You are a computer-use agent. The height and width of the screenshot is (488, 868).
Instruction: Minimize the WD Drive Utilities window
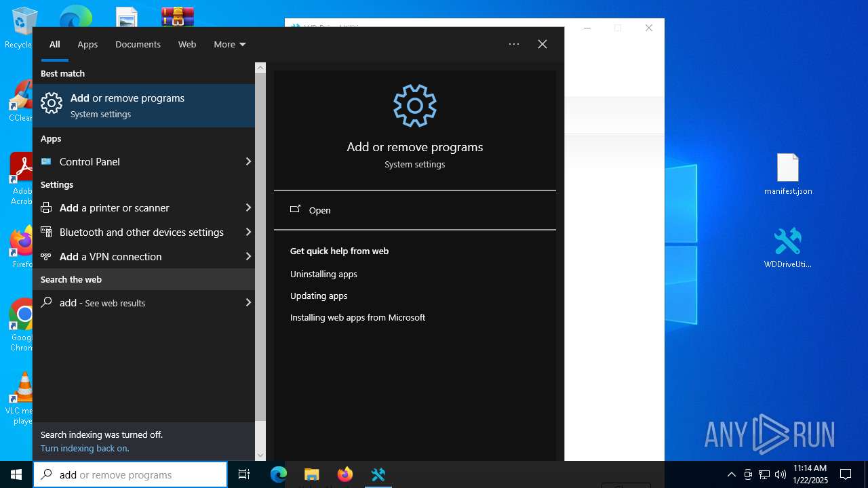coord(587,28)
